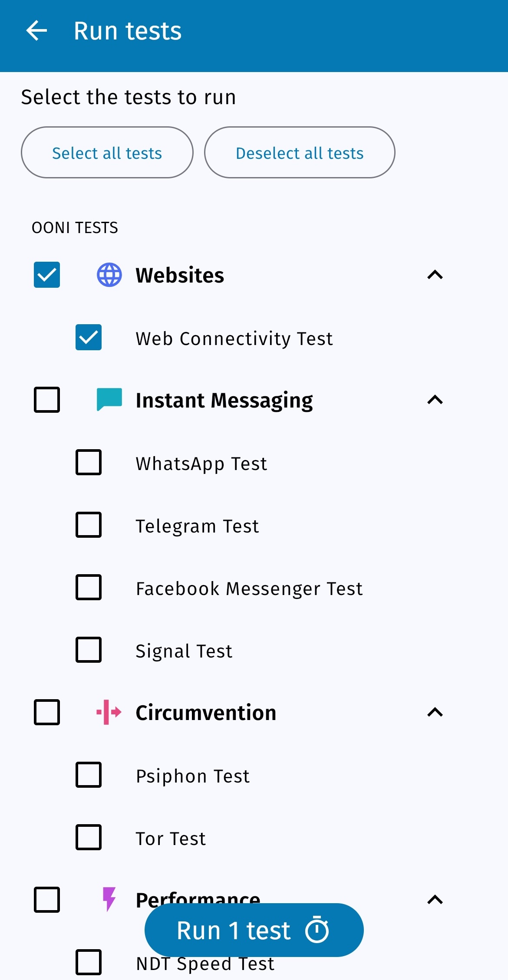Collapse the Websites section chevron

pyautogui.click(x=435, y=275)
